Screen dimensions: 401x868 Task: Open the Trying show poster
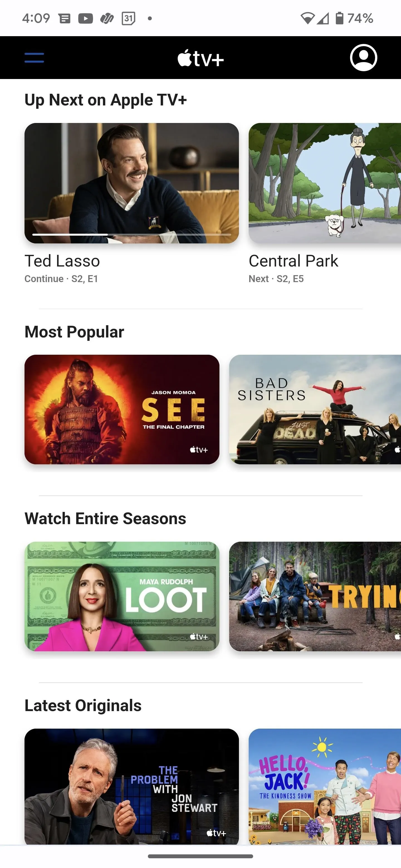[x=315, y=596]
